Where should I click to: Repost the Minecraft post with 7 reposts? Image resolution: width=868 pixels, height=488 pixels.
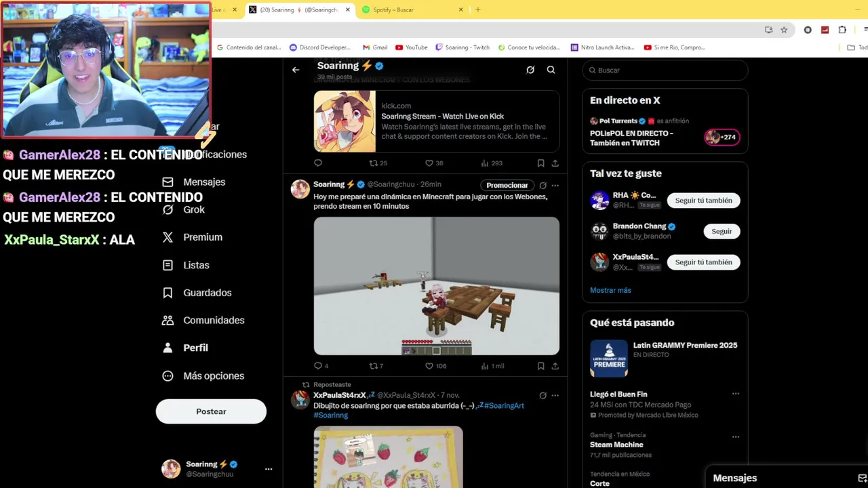coord(376,366)
